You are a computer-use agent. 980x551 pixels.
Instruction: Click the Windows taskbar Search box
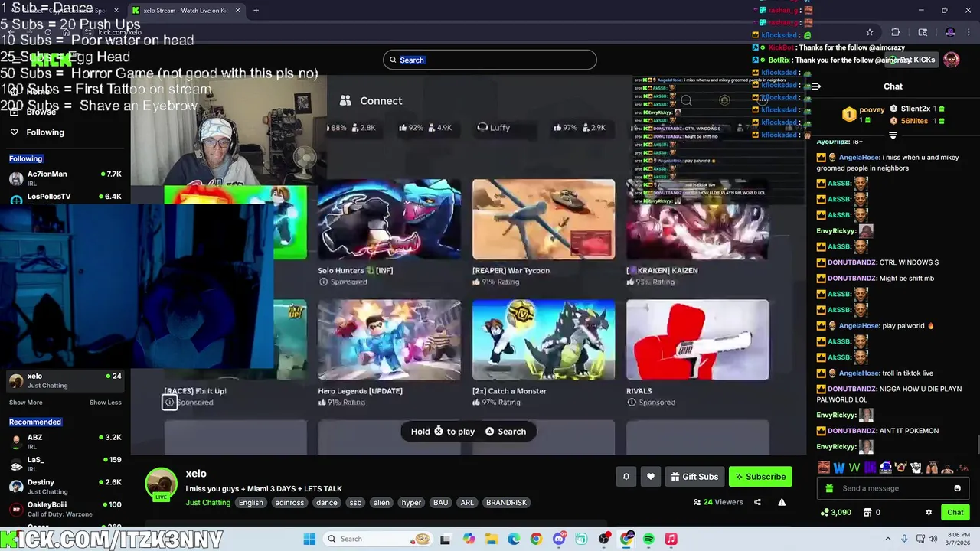coord(377,539)
